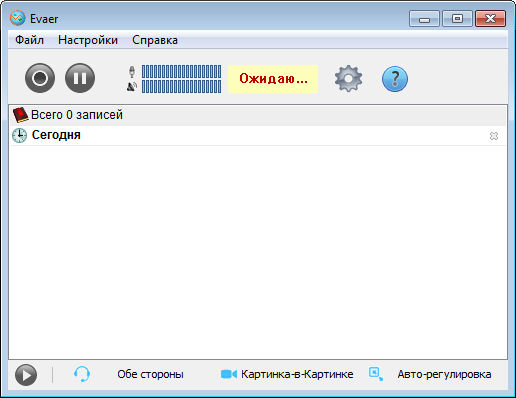Image resolution: width=516 pixels, height=398 pixels.
Task: Open the Файл menu
Action: pyautogui.click(x=29, y=40)
